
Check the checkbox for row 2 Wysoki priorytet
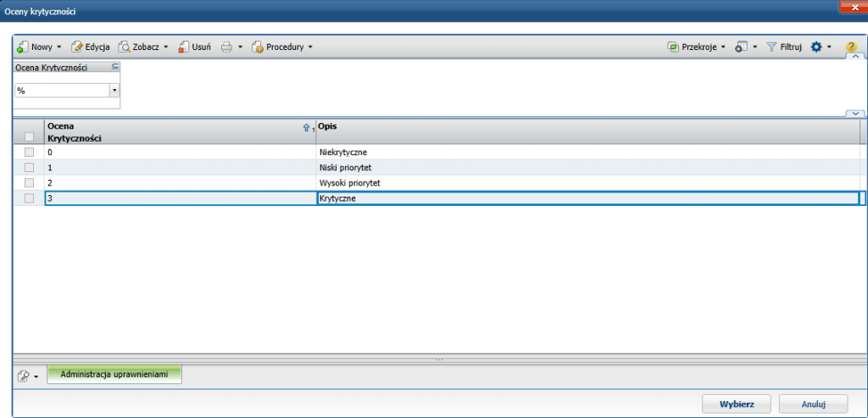tap(30, 182)
